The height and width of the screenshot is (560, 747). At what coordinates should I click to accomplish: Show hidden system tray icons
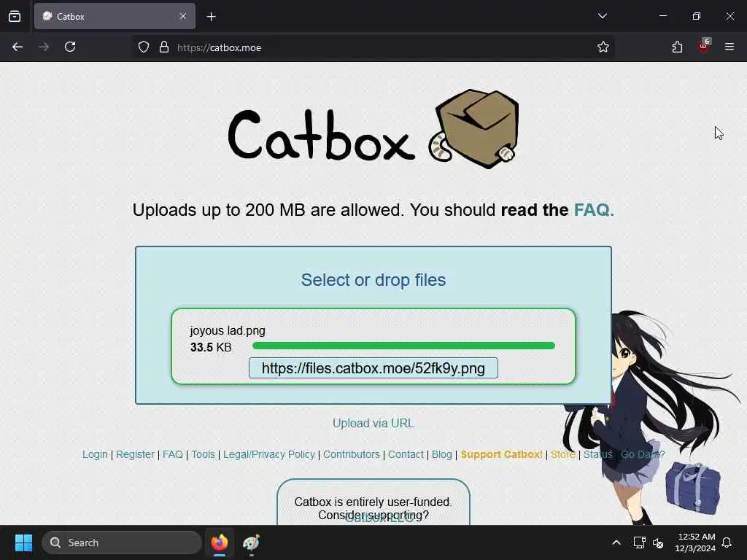tap(616, 542)
